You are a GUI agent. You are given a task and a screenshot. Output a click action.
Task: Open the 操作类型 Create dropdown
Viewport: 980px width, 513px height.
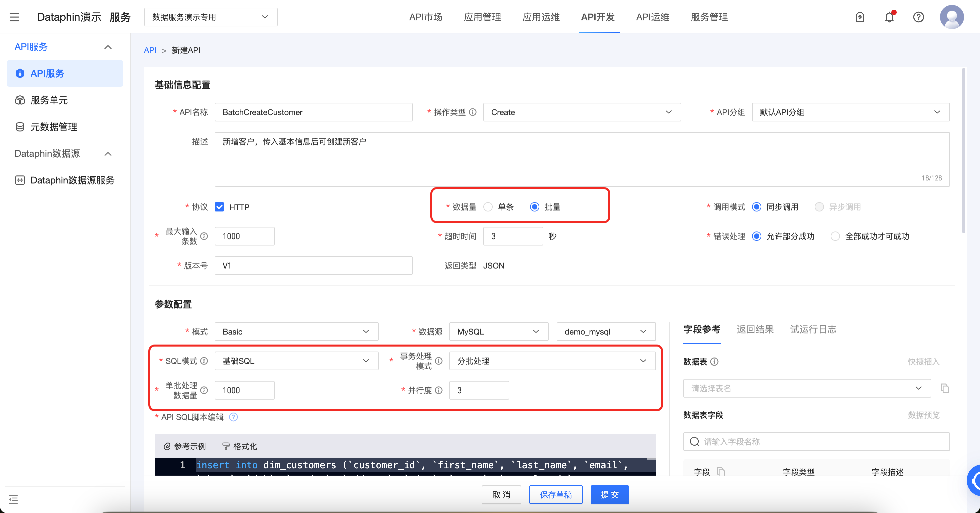(x=582, y=112)
